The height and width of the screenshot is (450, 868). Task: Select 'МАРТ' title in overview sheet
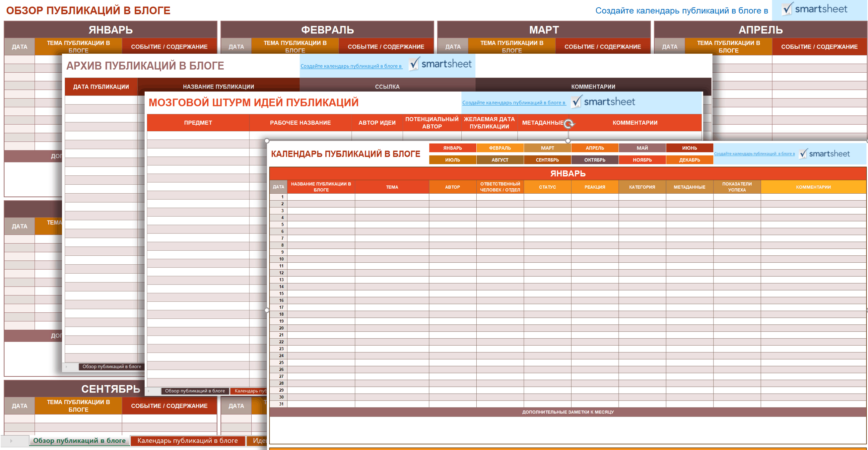(544, 30)
